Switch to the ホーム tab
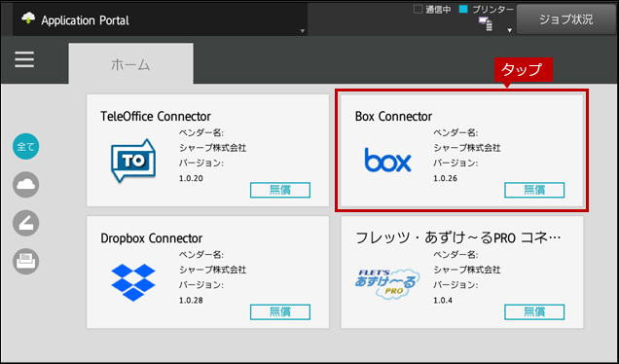 tap(130, 64)
